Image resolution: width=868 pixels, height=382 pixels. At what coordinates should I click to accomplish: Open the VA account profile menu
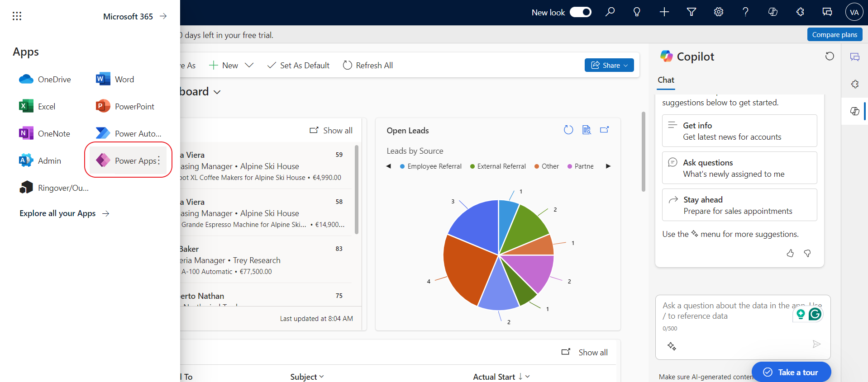click(x=854, y=12)
